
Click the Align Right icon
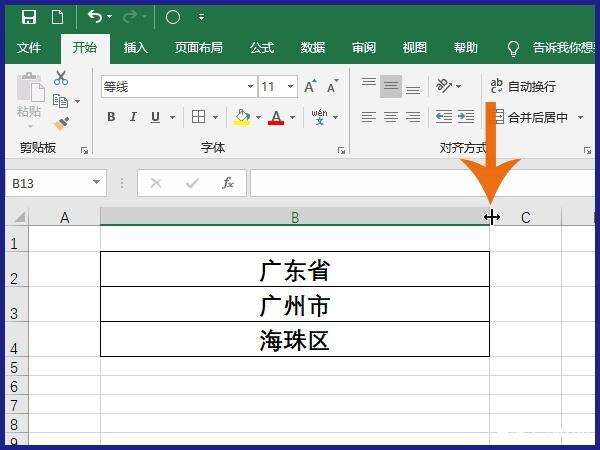tap(413, 117)
